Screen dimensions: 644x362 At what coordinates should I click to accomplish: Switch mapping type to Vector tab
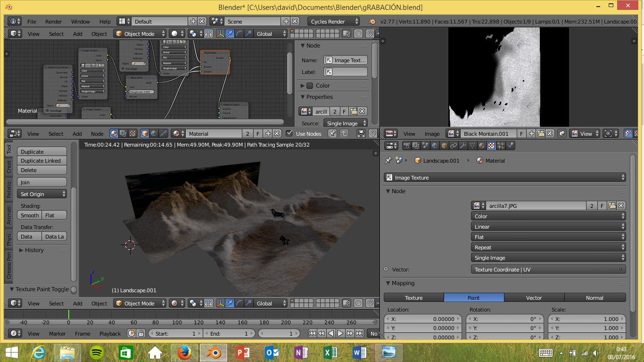pos(534,298)
